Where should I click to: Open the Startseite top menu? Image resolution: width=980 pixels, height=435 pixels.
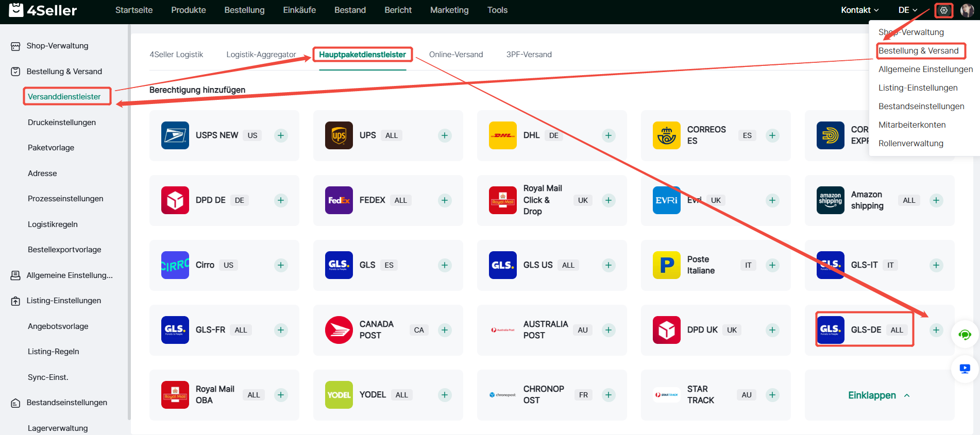tap(134, 10)
